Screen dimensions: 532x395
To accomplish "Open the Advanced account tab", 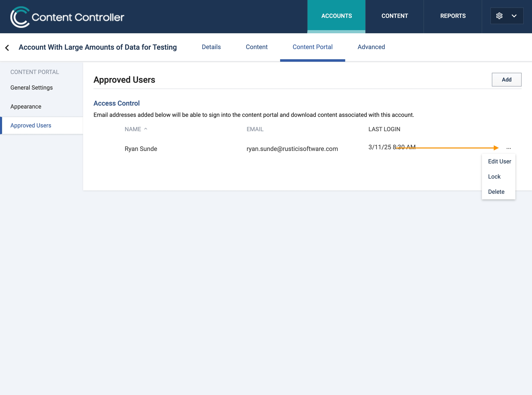I will (371, 47).
